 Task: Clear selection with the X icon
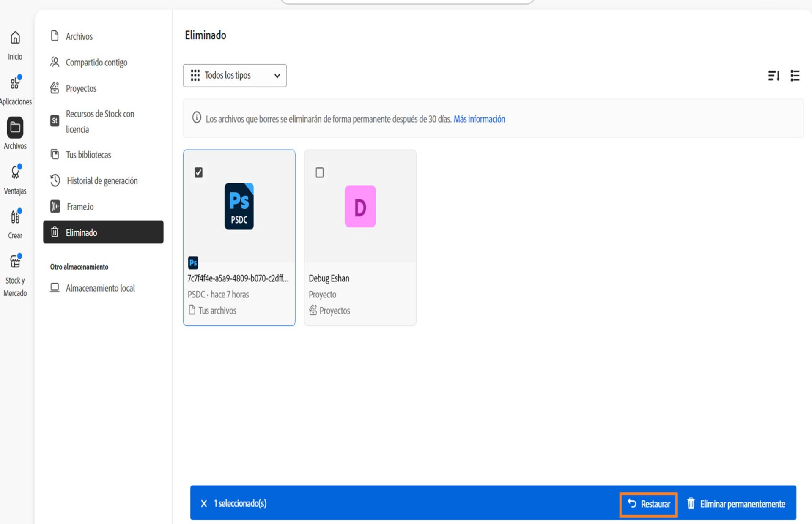coord(204,503)
